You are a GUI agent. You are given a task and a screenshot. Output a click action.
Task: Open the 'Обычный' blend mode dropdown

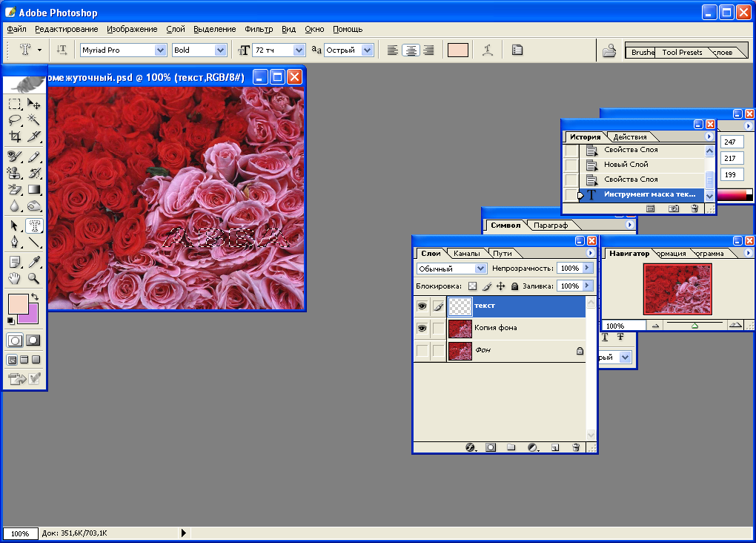[480, 269]
